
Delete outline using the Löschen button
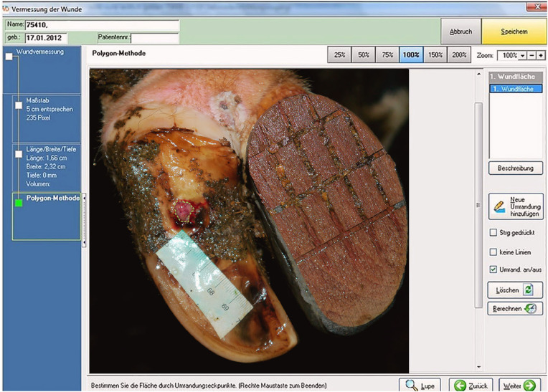pyautogui.click(x=515, y=290)
